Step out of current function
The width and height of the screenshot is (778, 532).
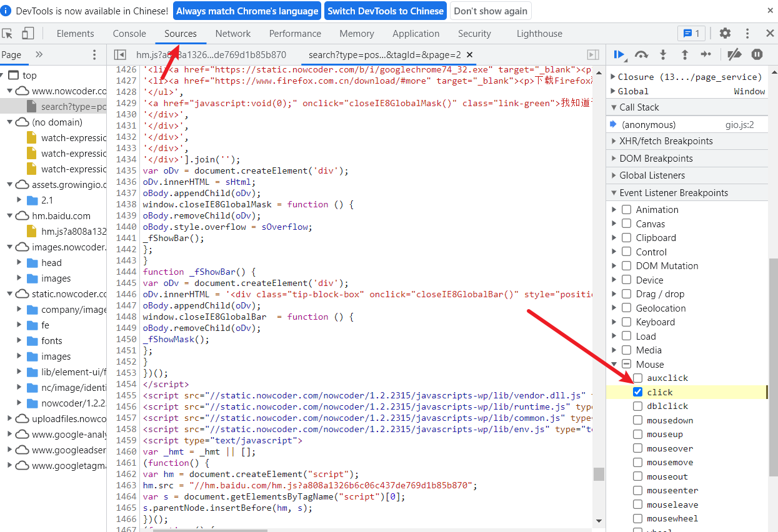point(684,55)
